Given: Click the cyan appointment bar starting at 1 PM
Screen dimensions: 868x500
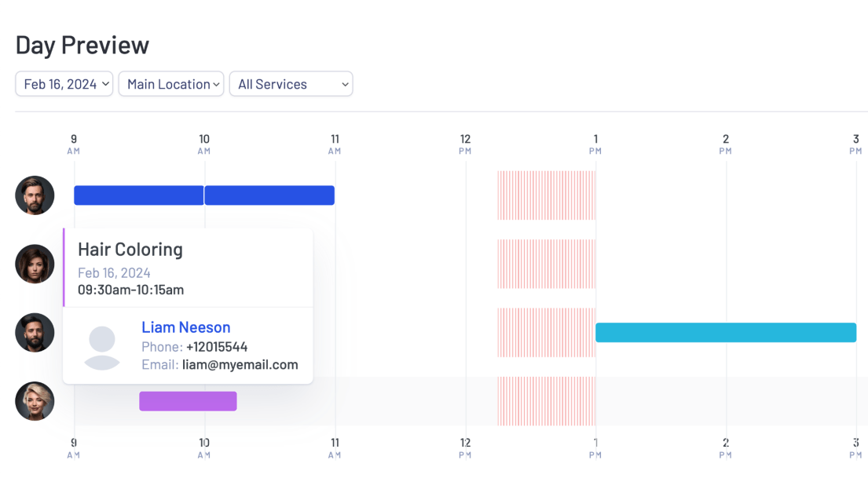Looking at the screenshot, I should click(726, 332).
